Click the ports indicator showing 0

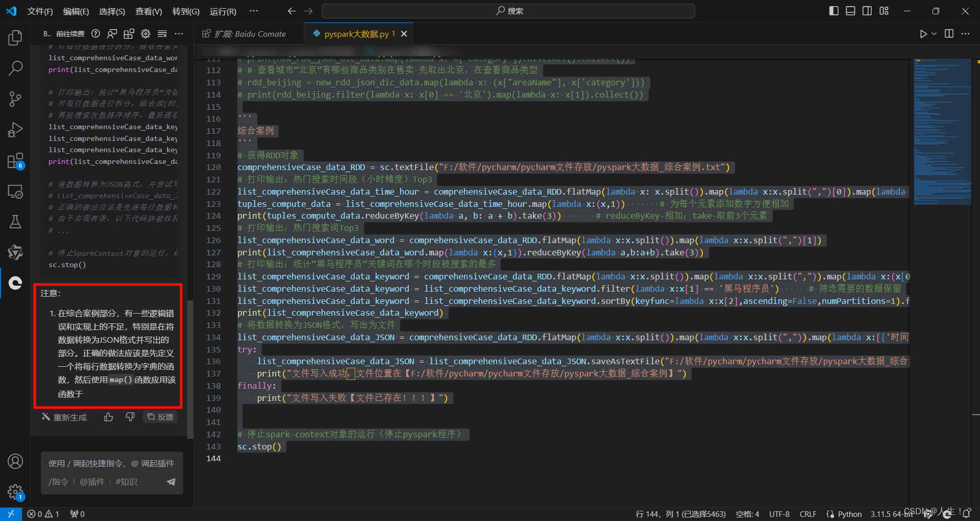(x=78, y=514)
